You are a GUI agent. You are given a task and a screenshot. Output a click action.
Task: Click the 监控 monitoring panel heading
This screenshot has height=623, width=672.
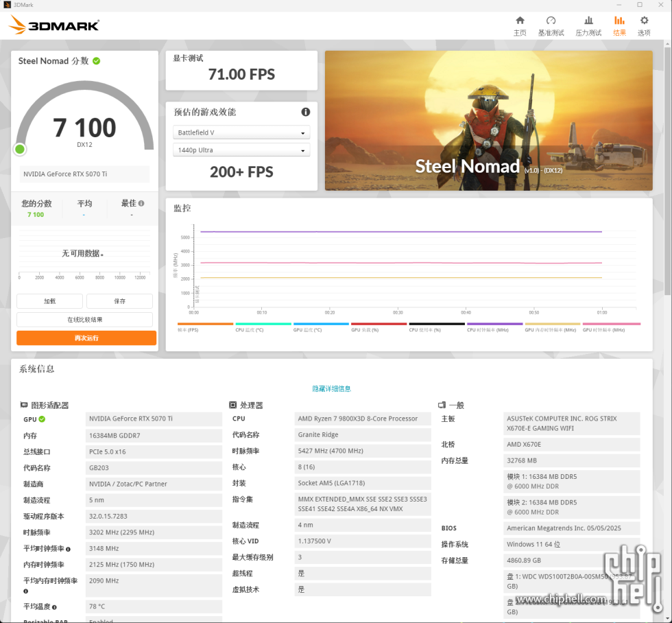pyautogui.click(x=182, y=209)
